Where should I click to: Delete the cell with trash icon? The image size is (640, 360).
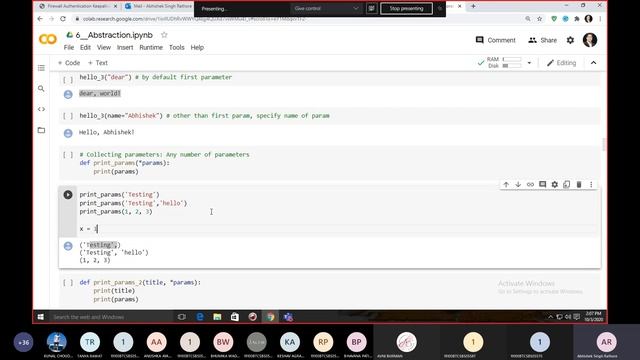579,184
